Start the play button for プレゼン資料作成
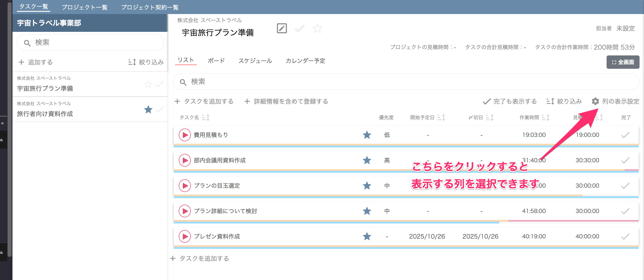The image size is (644, 280). click(185, 236)
